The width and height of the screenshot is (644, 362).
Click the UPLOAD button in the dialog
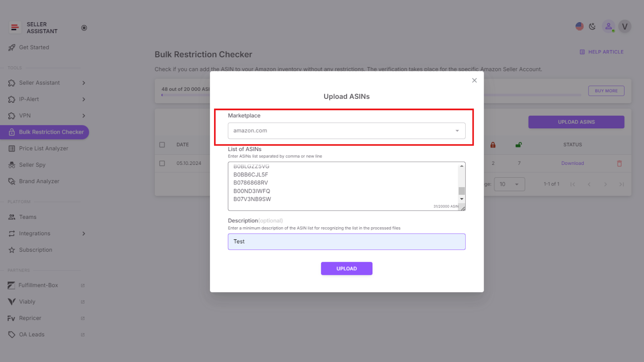[x=347, y=268]
